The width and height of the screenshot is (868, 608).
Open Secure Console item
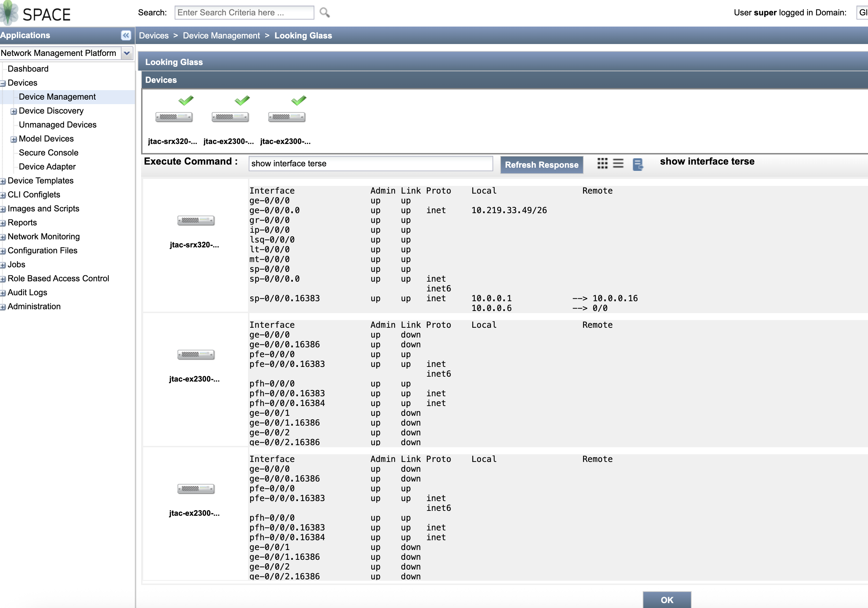point(49,153)
